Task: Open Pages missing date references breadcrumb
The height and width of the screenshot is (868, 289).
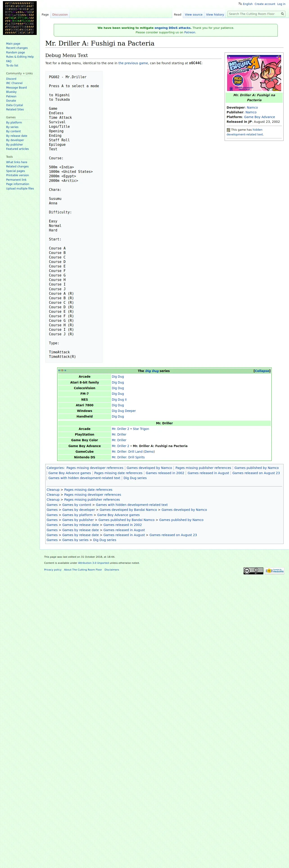Action: click(88, 490)
